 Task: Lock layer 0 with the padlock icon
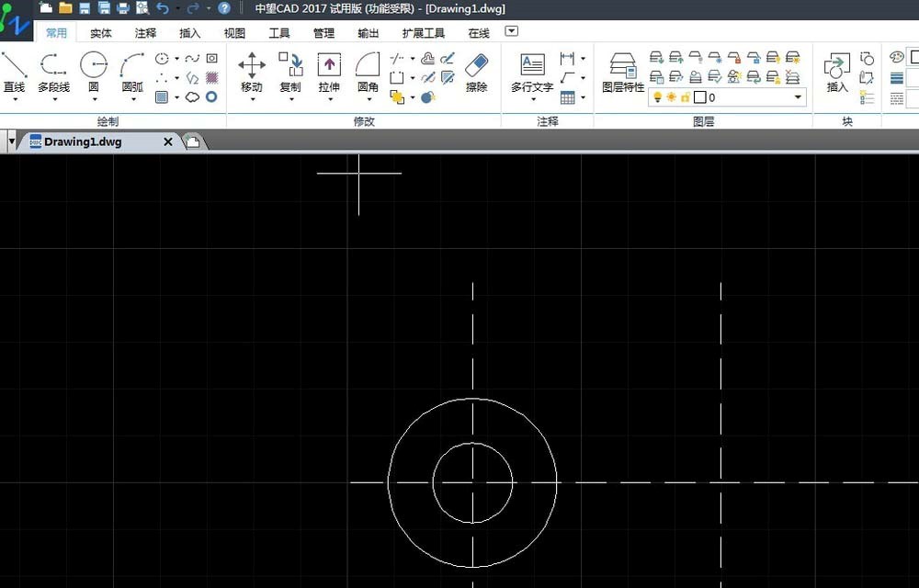(686, 96)
